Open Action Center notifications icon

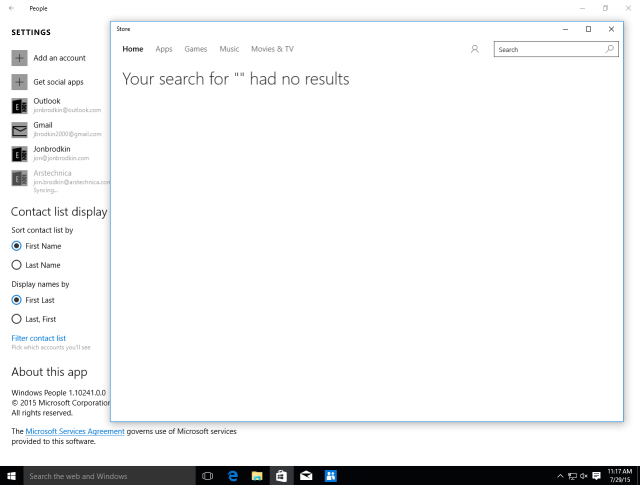(596, 476)
